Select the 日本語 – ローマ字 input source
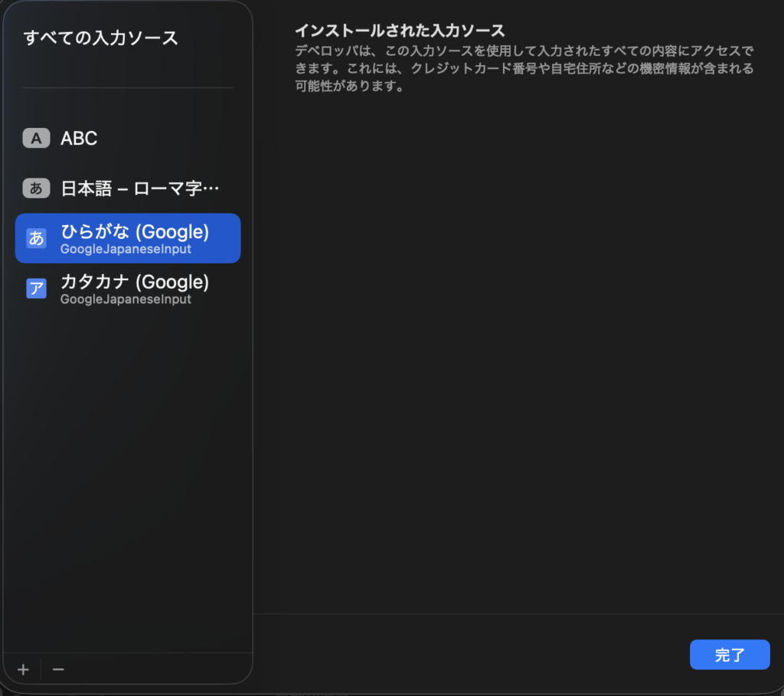 (x=130, y=188)
